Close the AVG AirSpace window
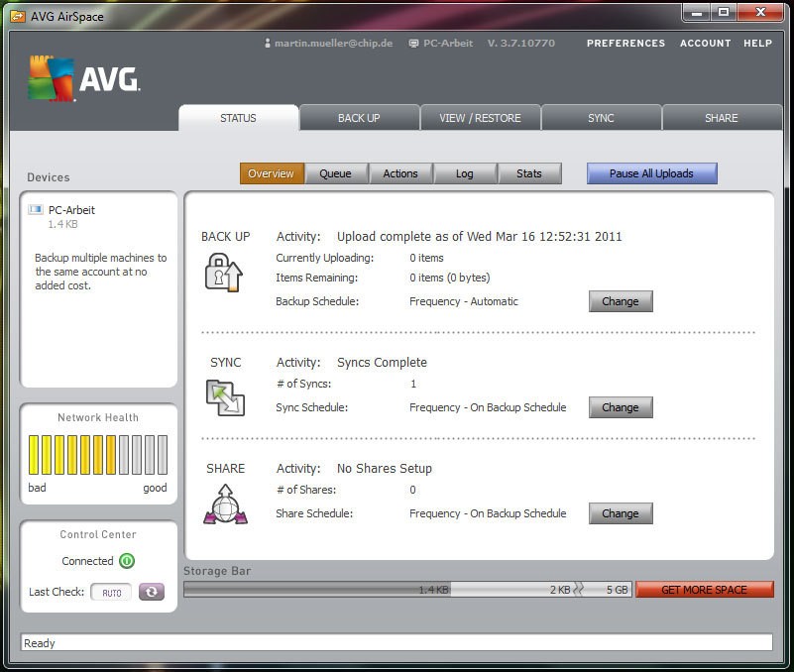The image size is (794, 672). (760, 12)
